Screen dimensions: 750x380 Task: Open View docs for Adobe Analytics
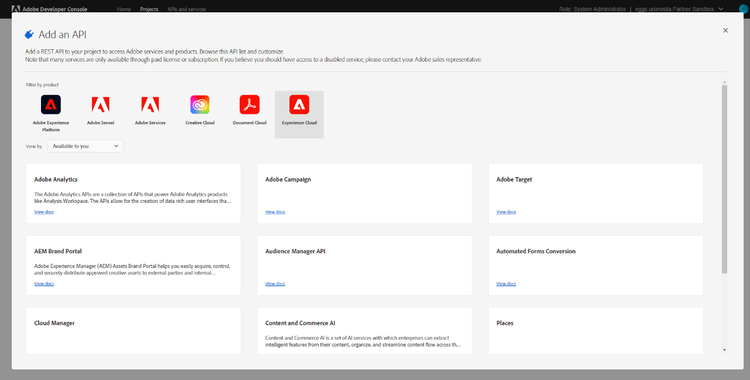tap(44, 212)
